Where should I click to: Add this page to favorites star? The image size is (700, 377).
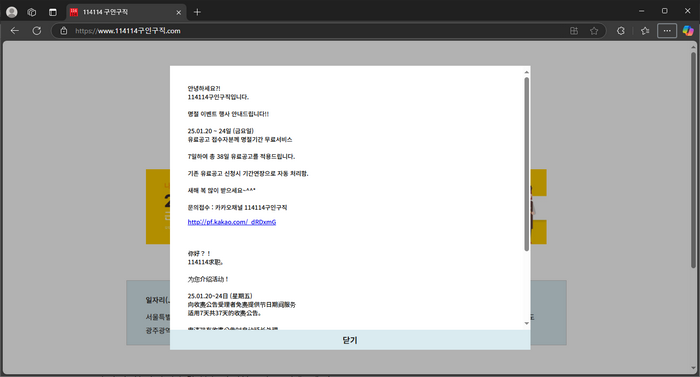click(x=594, y=31)
